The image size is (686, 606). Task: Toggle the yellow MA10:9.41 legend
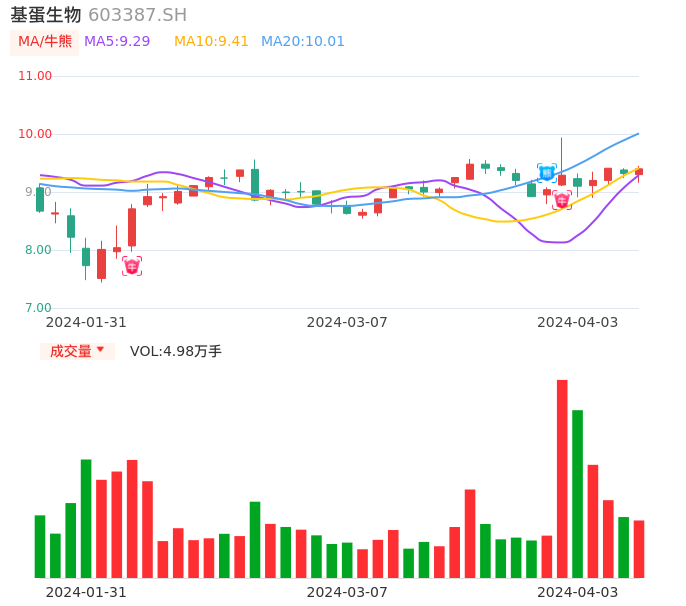[x=211, y=42]
